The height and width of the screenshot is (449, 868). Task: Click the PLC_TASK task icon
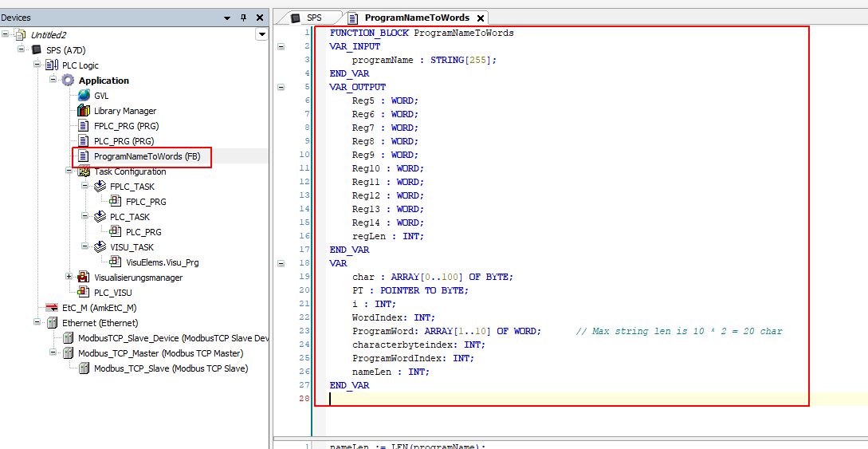100,217
